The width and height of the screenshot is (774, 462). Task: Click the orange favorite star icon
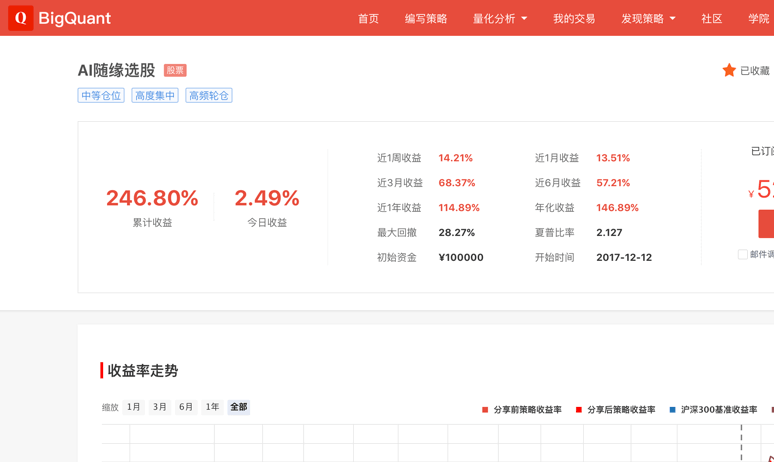(729, 70)
